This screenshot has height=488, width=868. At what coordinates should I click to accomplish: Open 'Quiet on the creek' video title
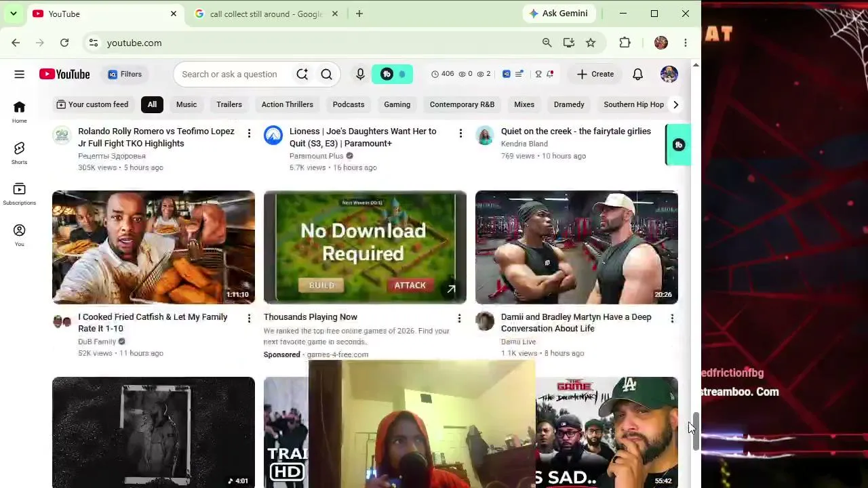(576, 131)
